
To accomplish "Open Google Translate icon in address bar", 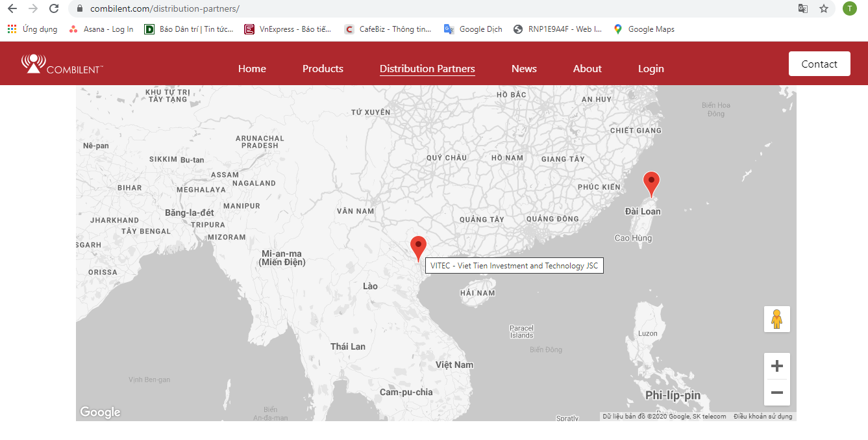I will pos(803,8).
